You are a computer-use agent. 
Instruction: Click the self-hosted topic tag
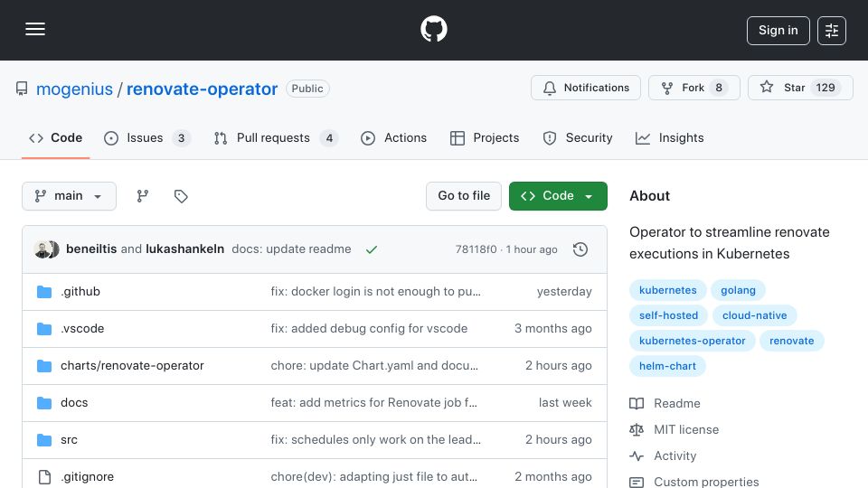[x=668, y=316]
